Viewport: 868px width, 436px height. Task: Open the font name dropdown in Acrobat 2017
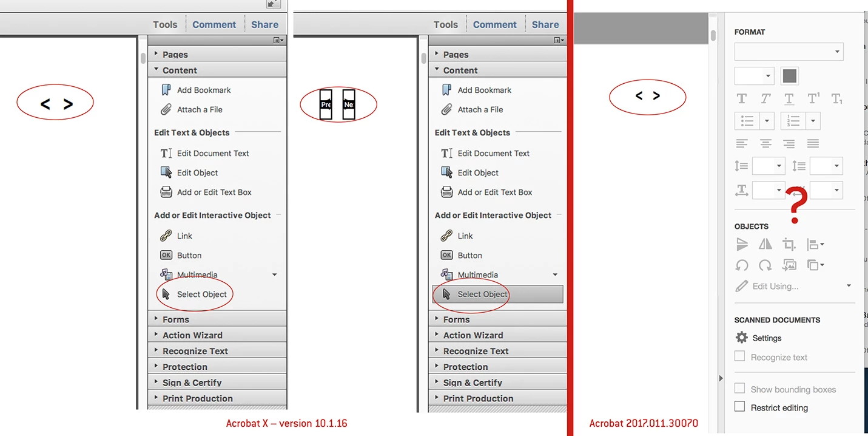click(x=789, y=51)
